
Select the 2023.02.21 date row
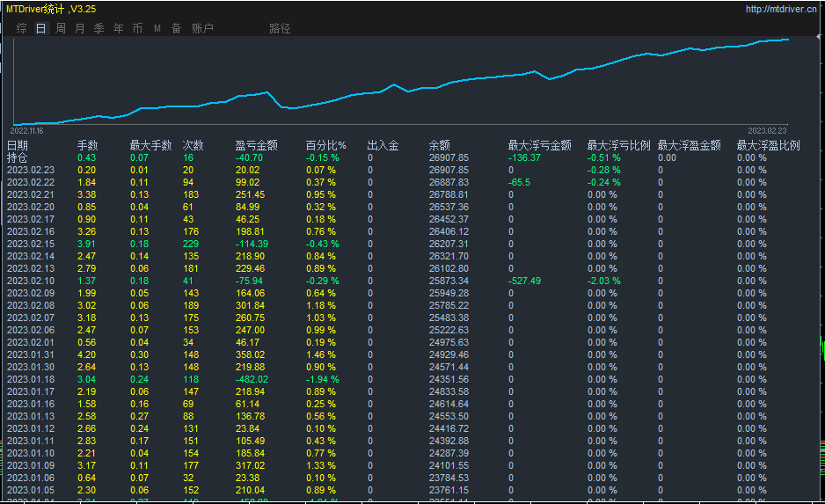click(31, 194)
